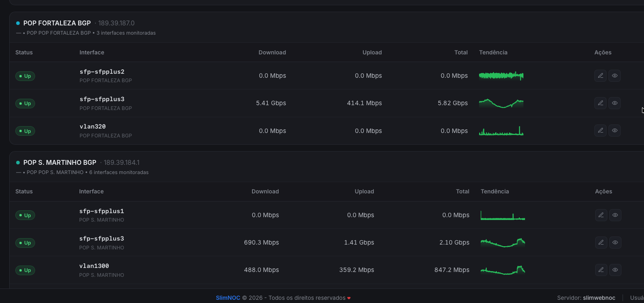Click the sfp-sfpplus2 interface name
This screenshot has width=644, height=303.
pos(102,72)
